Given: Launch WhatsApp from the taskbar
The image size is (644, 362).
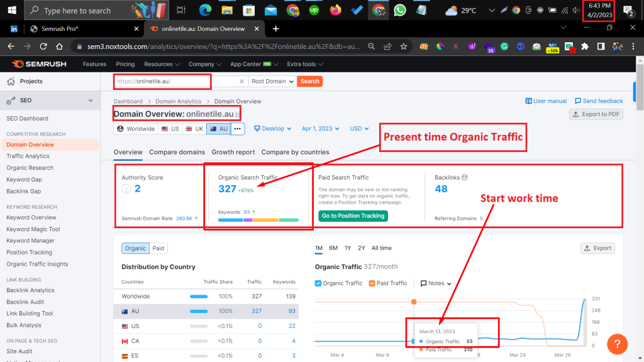Looking at the screenshot, I should coord(399,10).
